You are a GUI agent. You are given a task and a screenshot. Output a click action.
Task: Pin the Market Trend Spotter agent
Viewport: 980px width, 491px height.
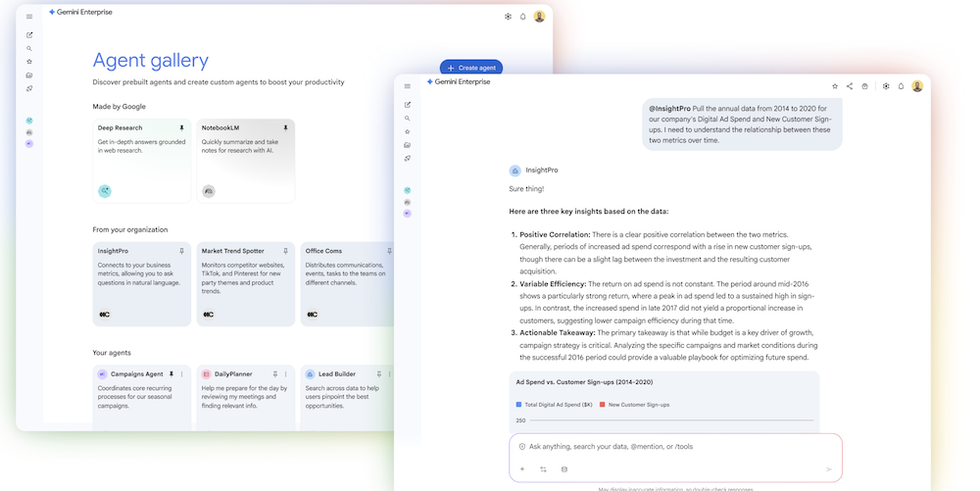pyautogui.click(x=285, y=251)
